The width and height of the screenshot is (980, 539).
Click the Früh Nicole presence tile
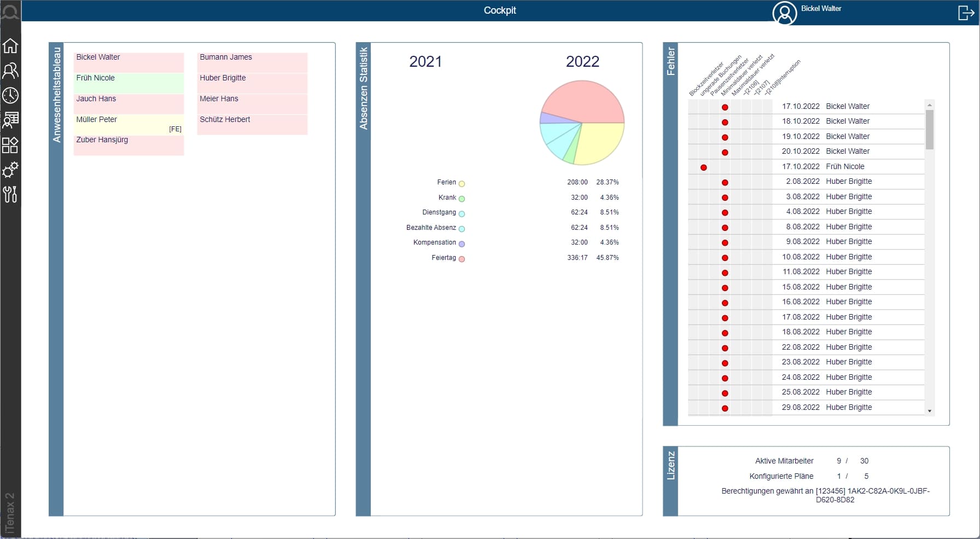click(x=129, y=83)
